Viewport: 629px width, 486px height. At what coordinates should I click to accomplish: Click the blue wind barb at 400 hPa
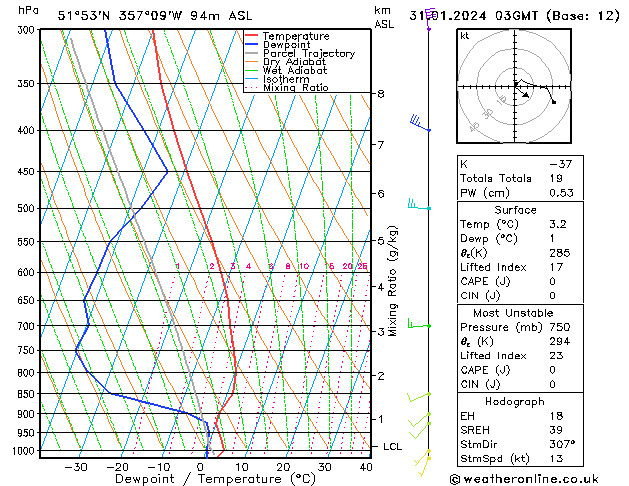point(420,124)
